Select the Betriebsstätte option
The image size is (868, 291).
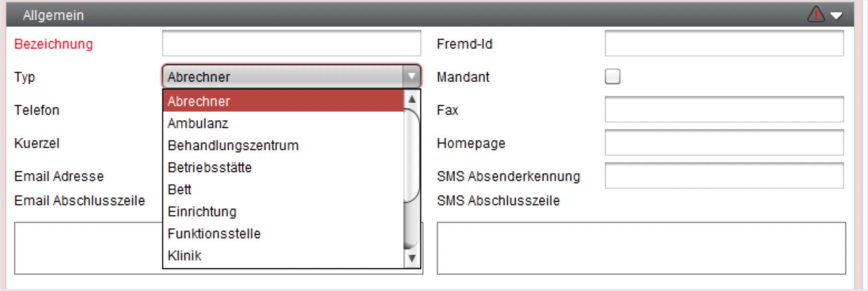coord(283,168)
